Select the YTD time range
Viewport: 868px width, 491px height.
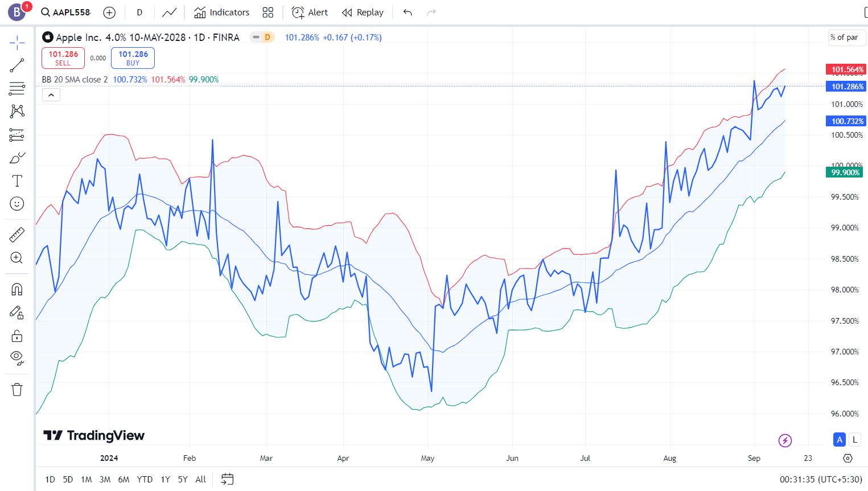click(x=145, y=480)
